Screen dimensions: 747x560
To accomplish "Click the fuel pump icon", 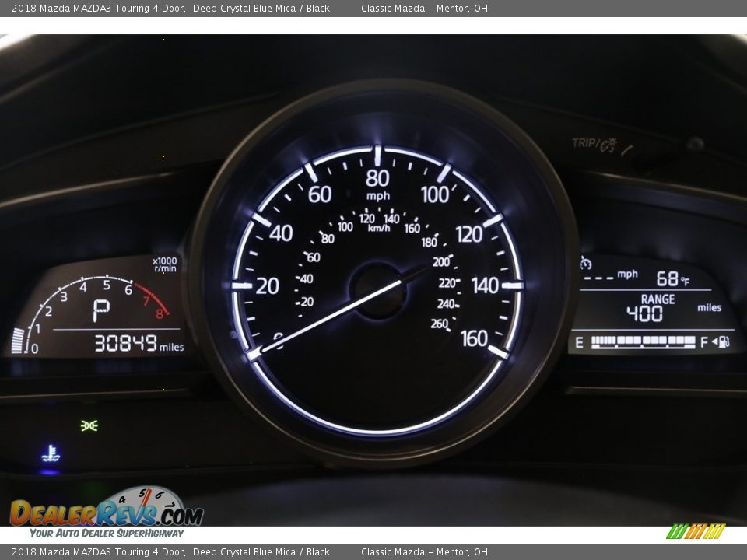I will pyautogui.click(x=723, y=342).
